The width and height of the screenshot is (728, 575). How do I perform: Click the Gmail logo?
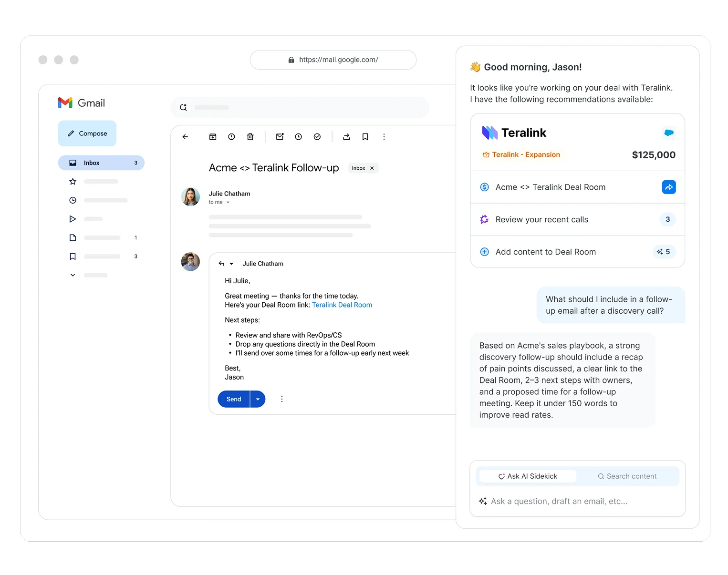[x=81, y=103]
